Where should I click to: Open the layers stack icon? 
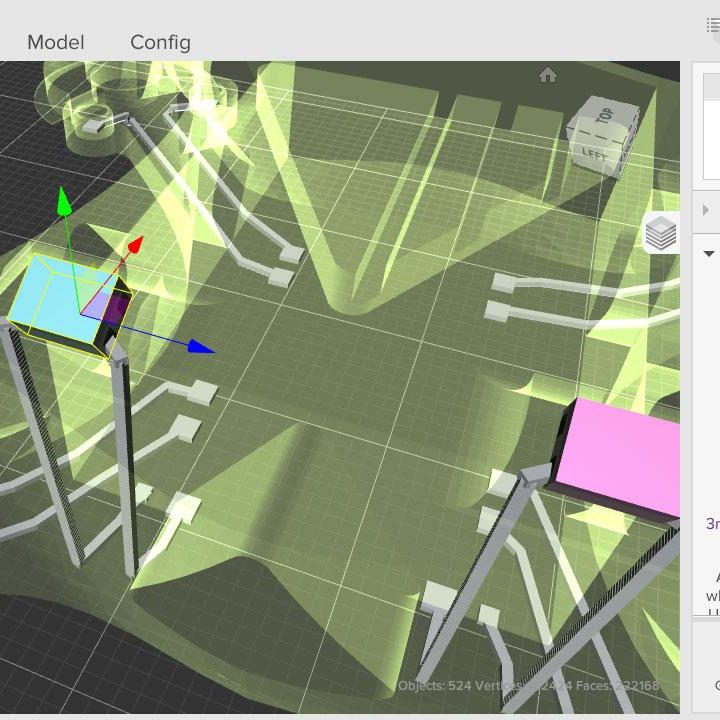[661, 233]
